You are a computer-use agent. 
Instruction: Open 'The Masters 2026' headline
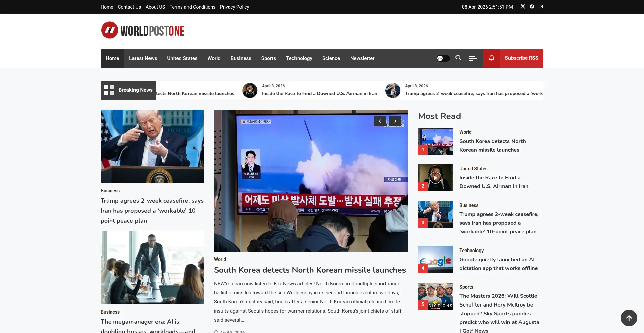(499, 313)
